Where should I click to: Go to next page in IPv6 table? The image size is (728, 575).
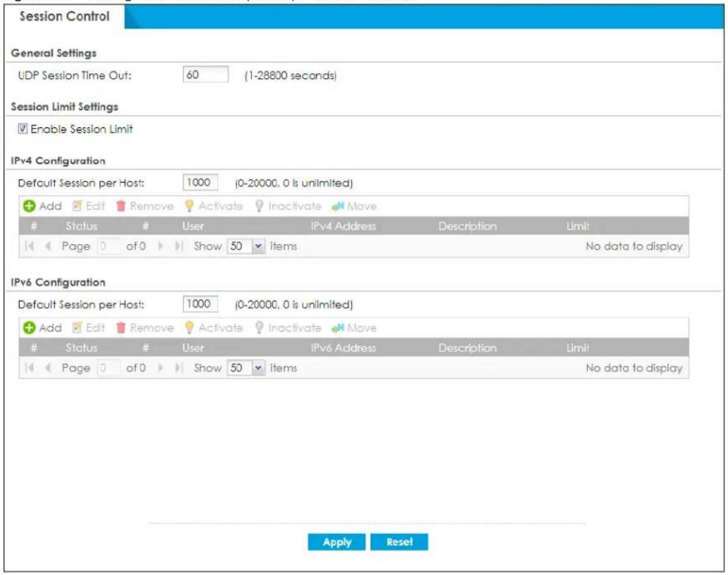pyautogui.click(x=161, y=368)
